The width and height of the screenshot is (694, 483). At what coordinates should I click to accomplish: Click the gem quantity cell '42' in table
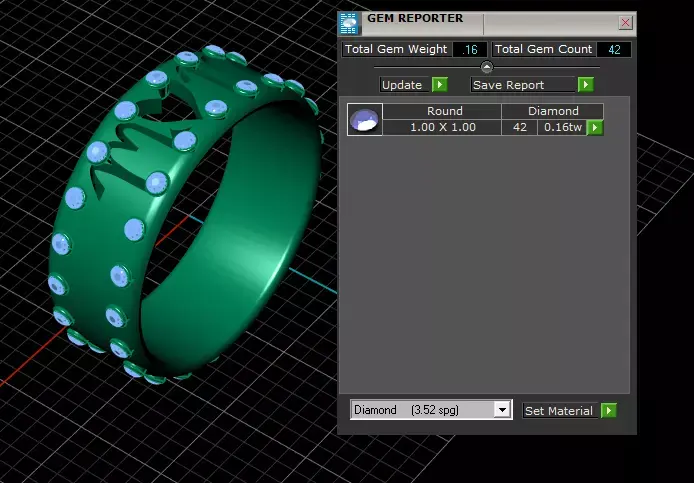520,128
